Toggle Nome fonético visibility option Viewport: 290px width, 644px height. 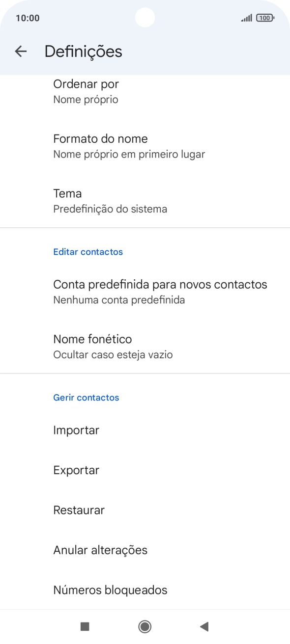[x=145, y=346]
